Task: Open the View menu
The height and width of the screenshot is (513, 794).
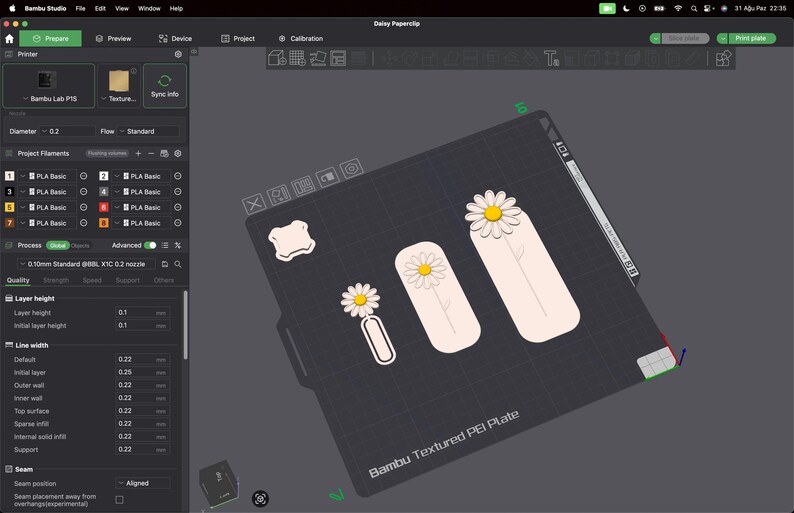Action: 122,9
